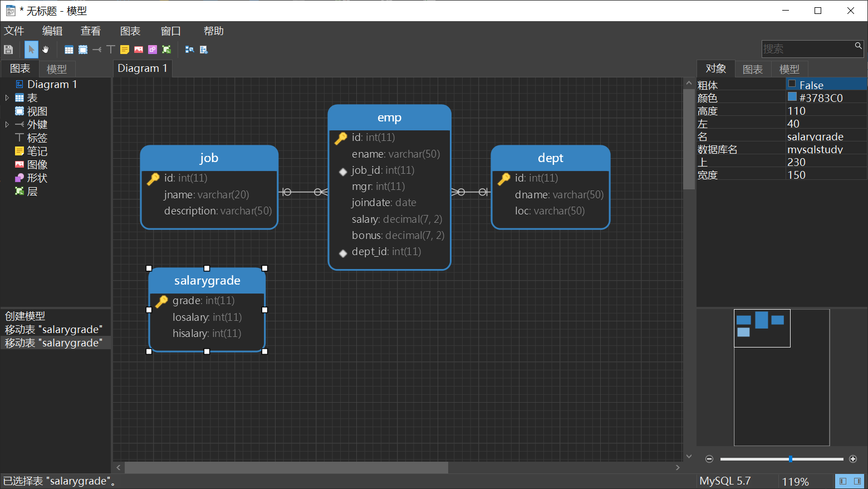Open the 帮助 menu

(x=214, y=31)
